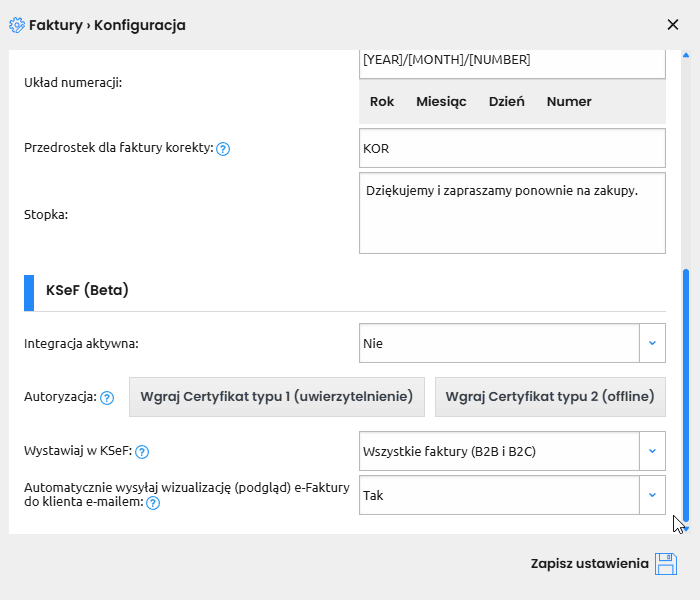Viewport: 700px width, 600px height.
Task: Insert the Numer numbering token
Action: 569,102
